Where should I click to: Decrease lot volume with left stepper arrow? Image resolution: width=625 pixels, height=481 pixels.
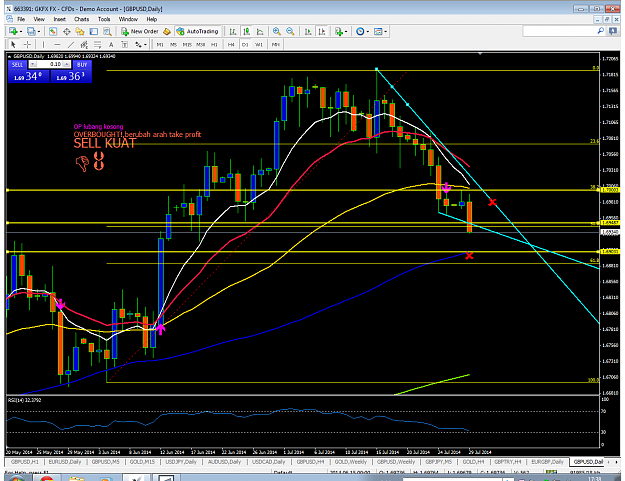[x=33, y=65]
